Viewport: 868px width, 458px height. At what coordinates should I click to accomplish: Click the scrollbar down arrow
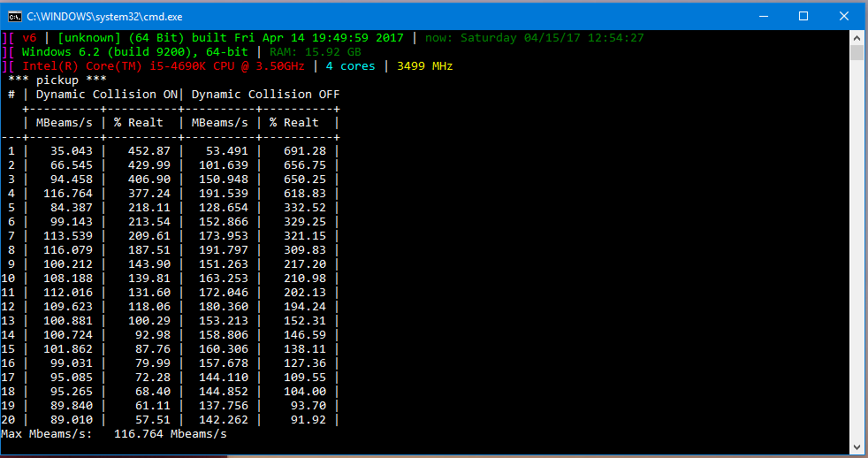click(857, 447)
